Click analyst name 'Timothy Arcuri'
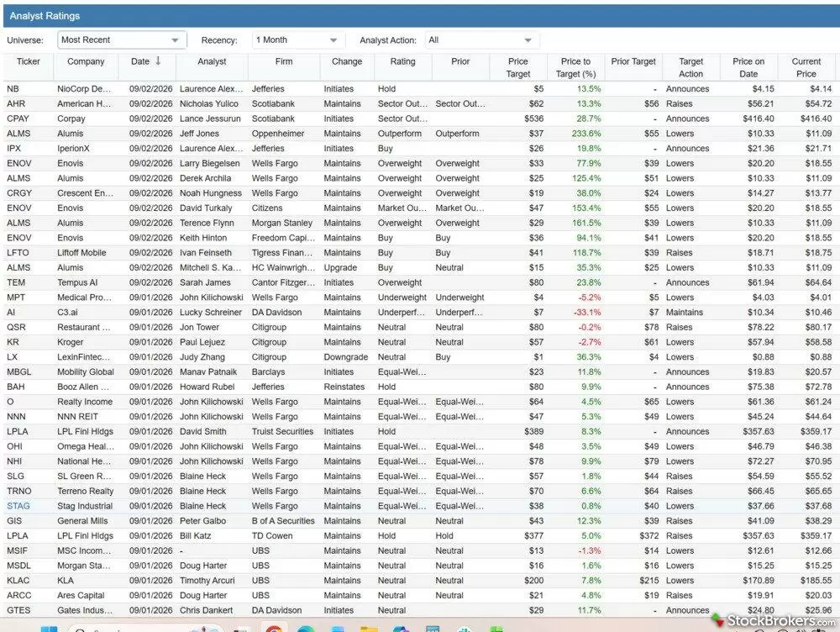The image size is (840, 632). pos(207,580)
